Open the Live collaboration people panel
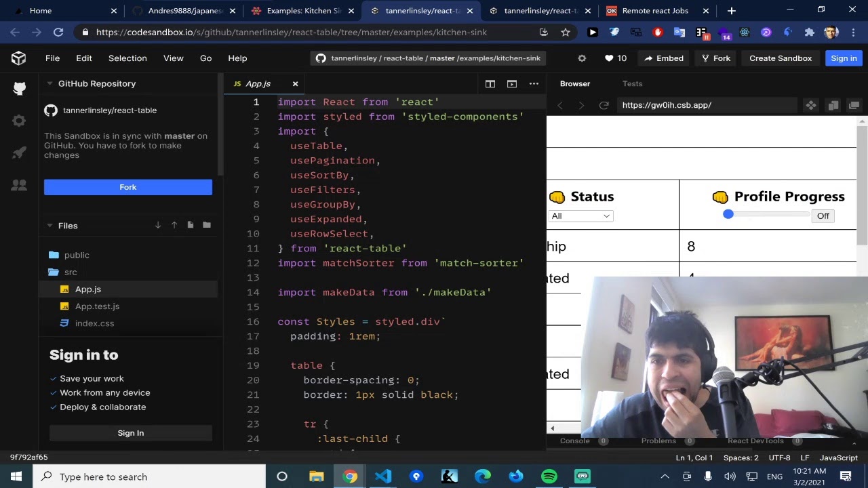The height and width of the screenshot is (488, 868). (19, 184)
